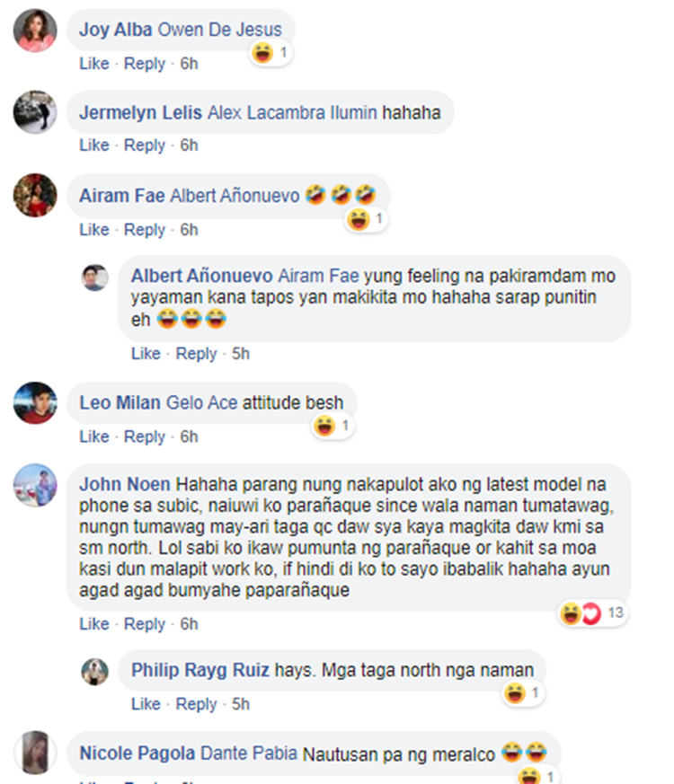The image size is (674, 784).
Task: Like Jermelyn Lelis's comment
Action: [x=94, y=145]
